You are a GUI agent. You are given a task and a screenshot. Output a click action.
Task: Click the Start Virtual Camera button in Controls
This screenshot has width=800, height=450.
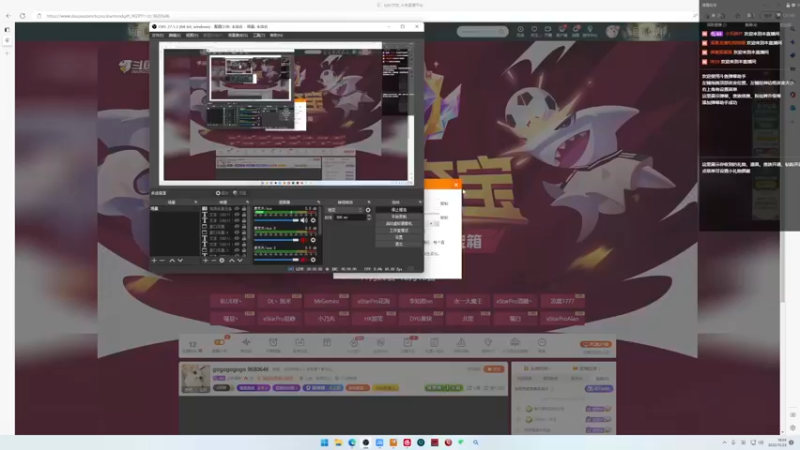click(398, 223)
